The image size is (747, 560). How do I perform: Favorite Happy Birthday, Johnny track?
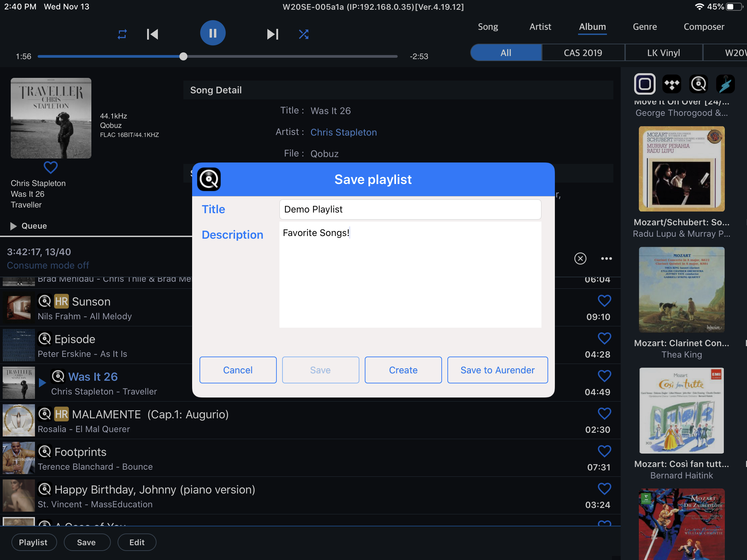[x=604, y=489]
